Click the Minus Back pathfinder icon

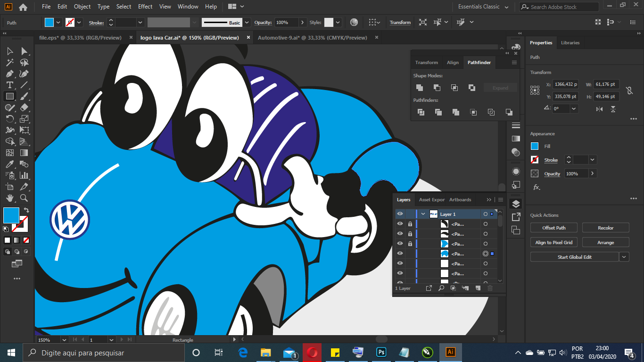coord(509,112)
